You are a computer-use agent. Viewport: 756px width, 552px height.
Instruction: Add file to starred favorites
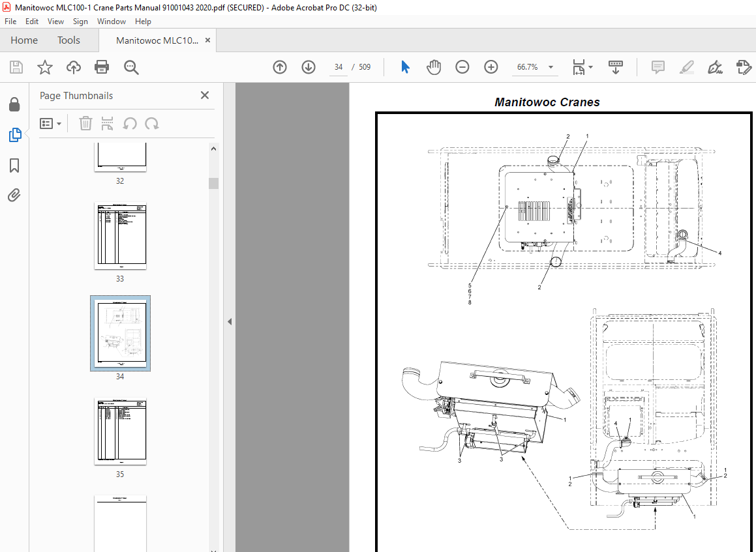(45, 67)
